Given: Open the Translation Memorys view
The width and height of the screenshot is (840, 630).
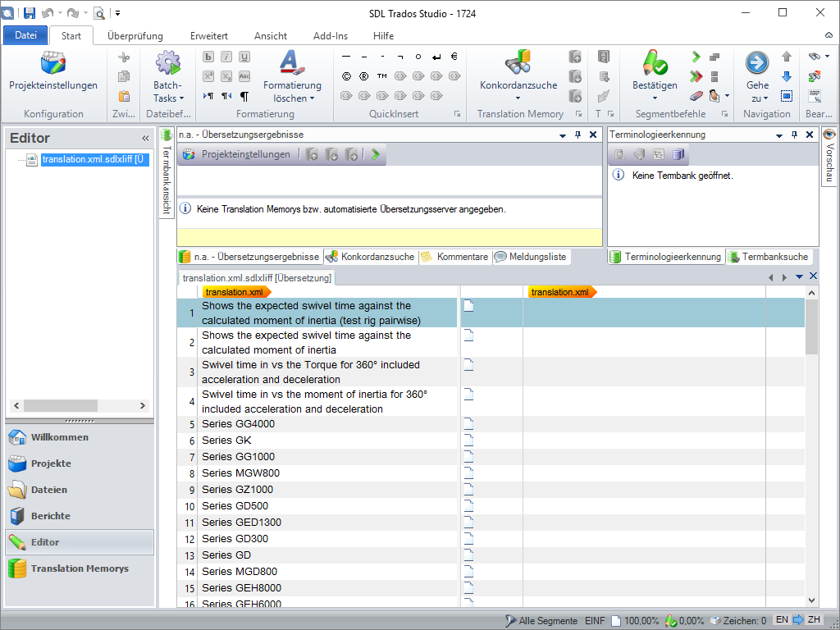Looking at the screenshot, I should coord(80,568).
